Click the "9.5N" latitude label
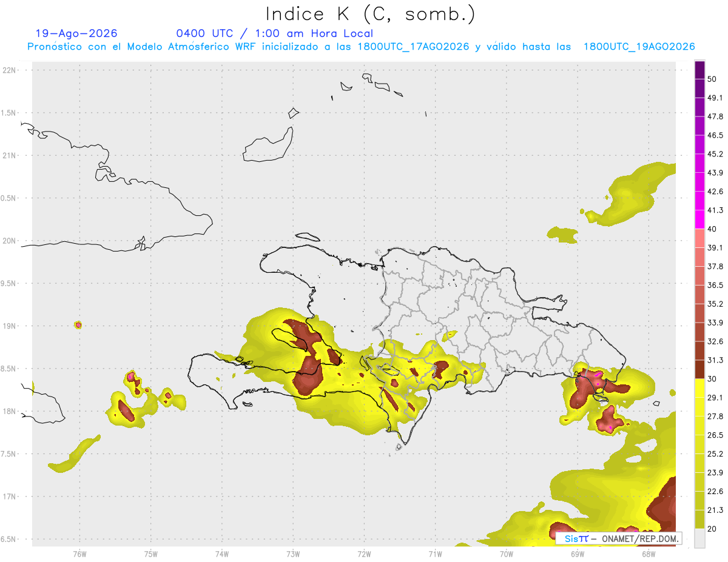The height and width of the screenshot is (562, 728). 7,283
